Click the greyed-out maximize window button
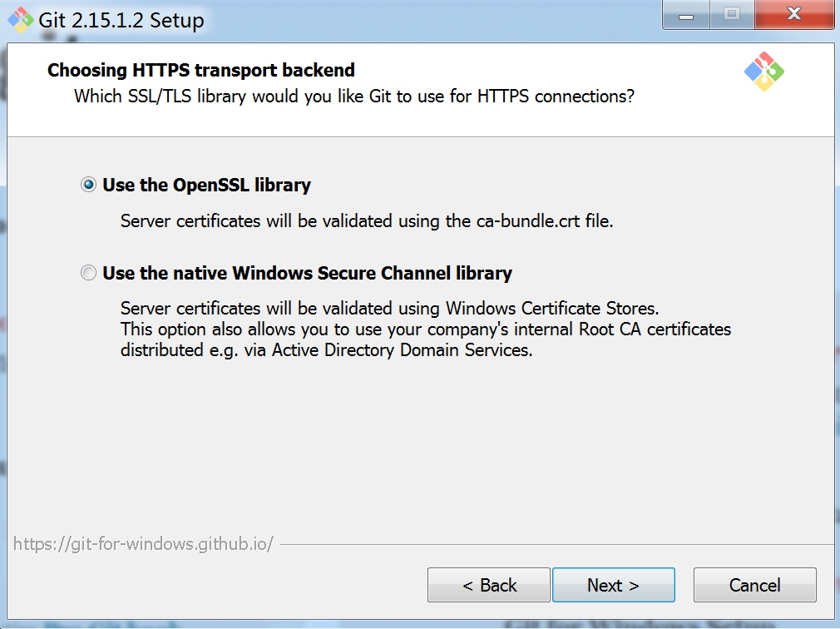 [732, 14]
